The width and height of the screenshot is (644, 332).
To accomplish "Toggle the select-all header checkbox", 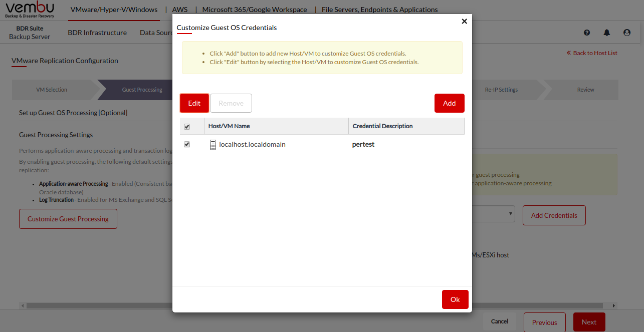I will tap(187, 127).
